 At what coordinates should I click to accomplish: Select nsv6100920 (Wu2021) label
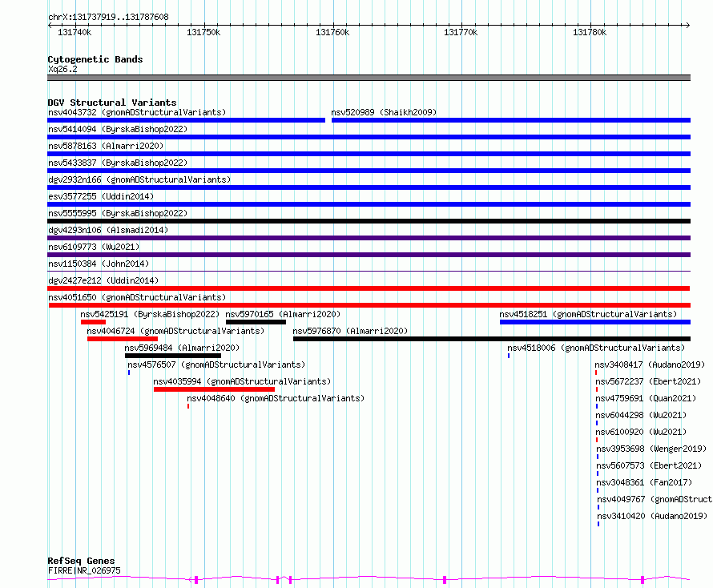coord(641,432)
